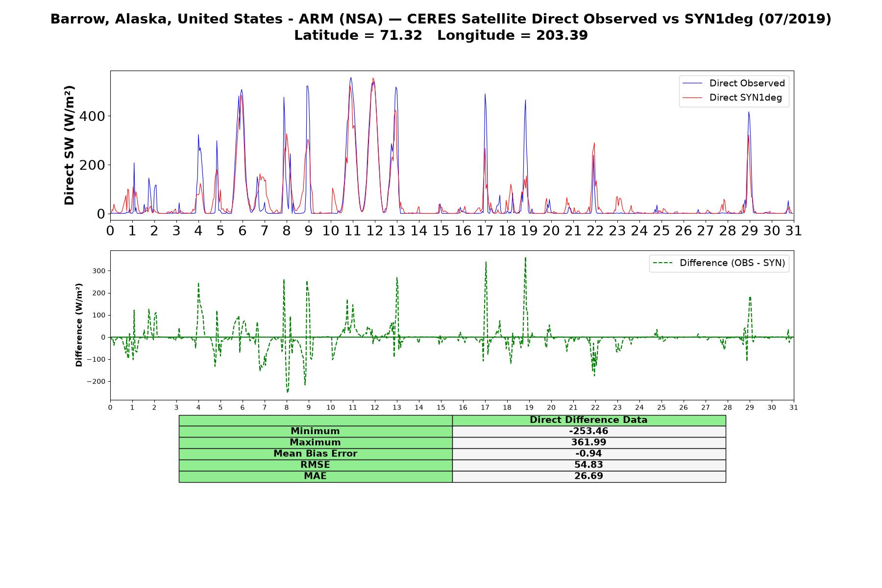Click the Mean Bias Error value -0.94
Image resolution: width=882 pixels, height=588 pixels.
pyautogui.click(x=588, y=454)
